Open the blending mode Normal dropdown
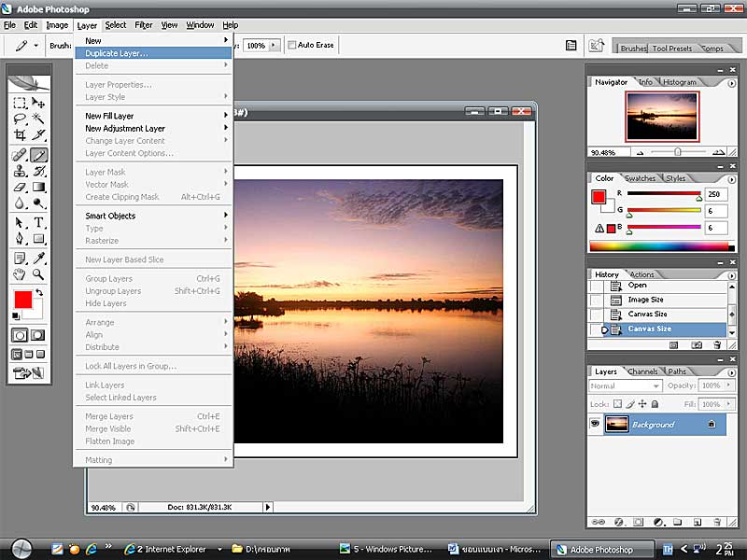This screenshot has width=747, height=560. [625, 385]
